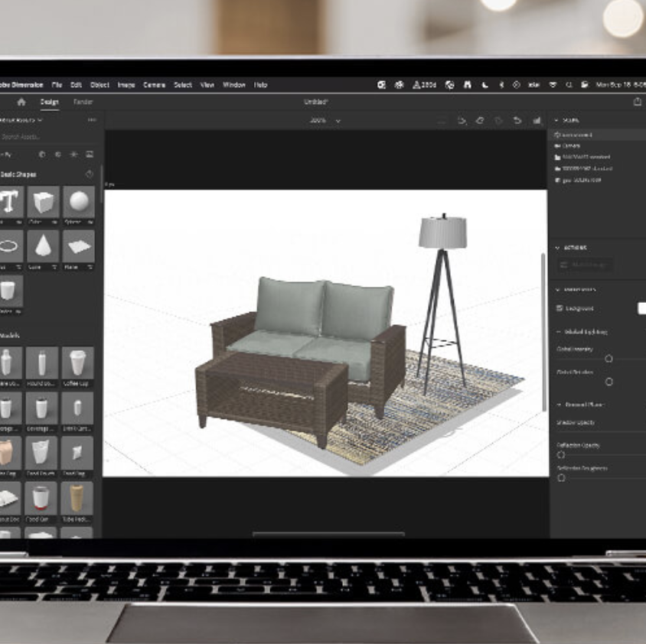Filter assets by images icon

(x=90, y=154)
